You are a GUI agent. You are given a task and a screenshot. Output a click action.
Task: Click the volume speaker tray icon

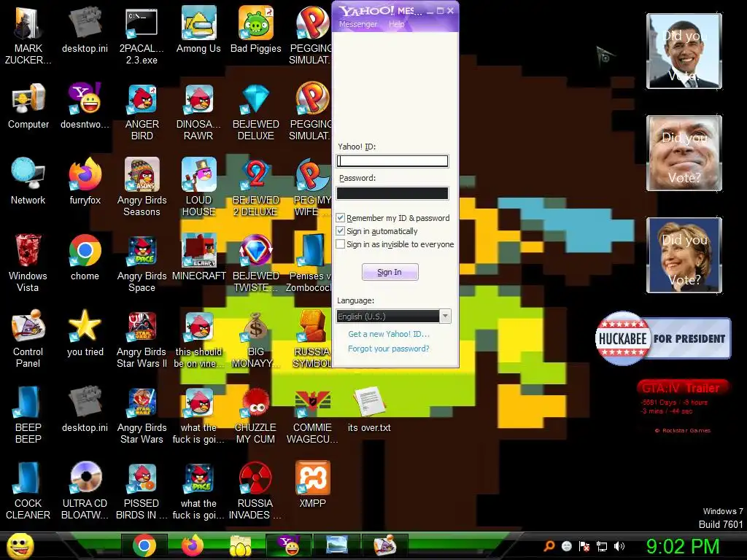(619, 546)
